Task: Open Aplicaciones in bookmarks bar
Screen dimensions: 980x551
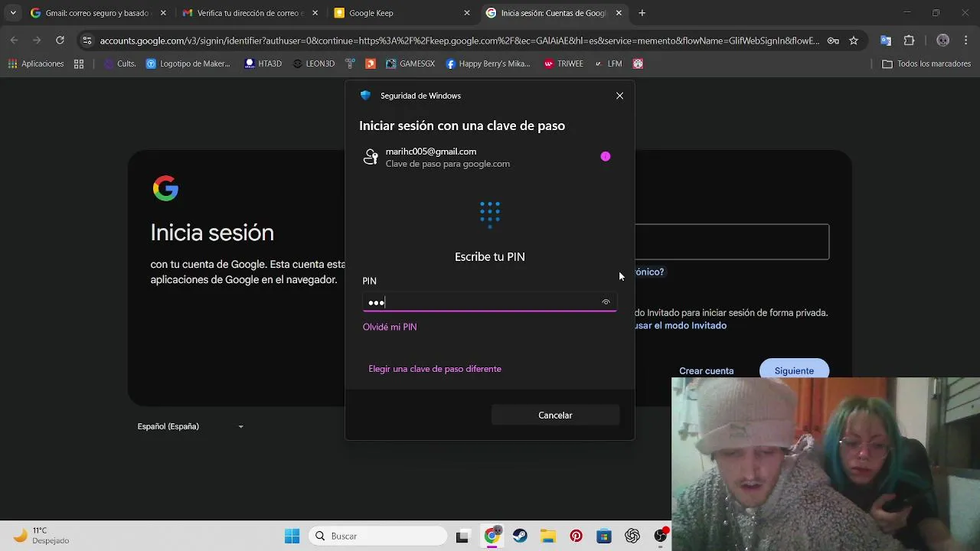Action: coord(36,64)
